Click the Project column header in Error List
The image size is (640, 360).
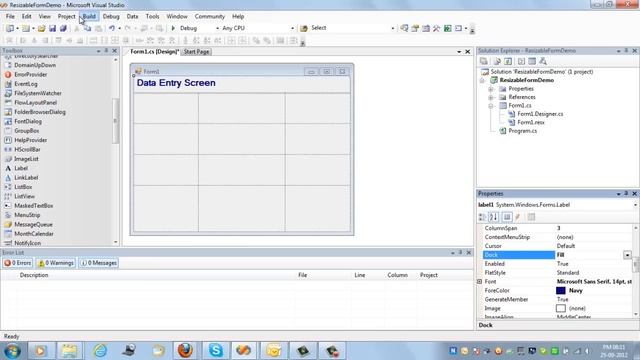[429, 275]
